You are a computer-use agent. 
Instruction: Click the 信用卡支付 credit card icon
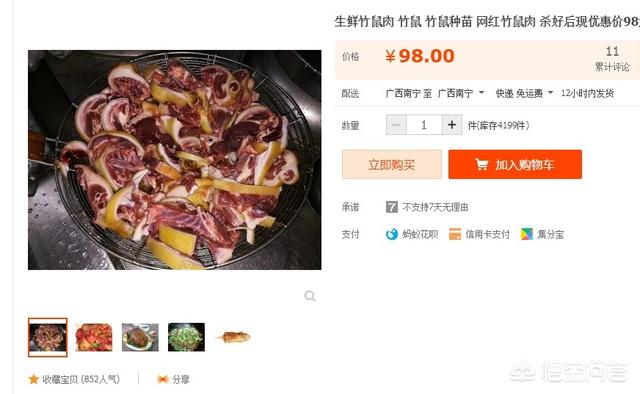tap(455, 234)
